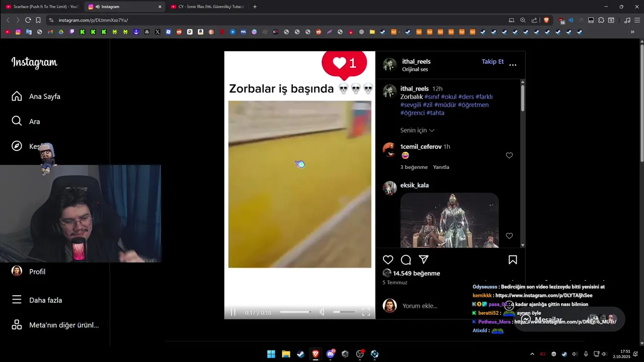The image size is (644, 362).
Task: Open eksik_kala commenter profile
Action: pos(415,185)
